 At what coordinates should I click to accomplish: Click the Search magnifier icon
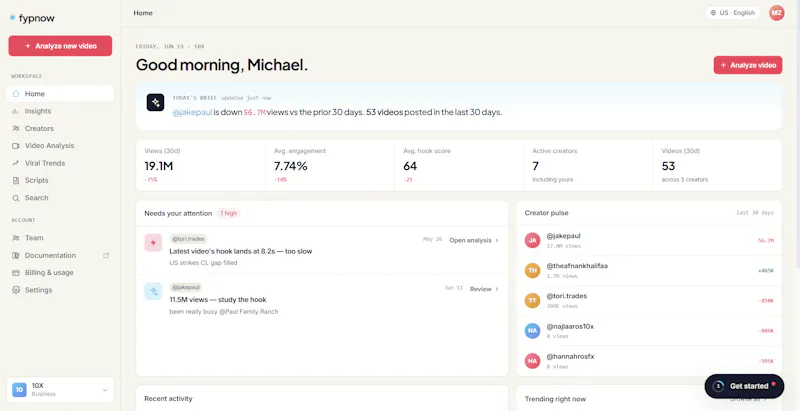pyautogui.click(x=16, y=198)
